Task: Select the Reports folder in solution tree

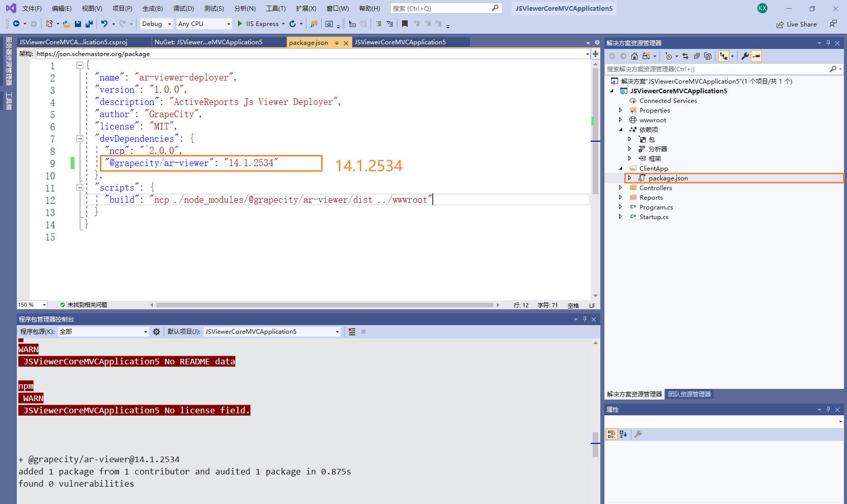Action: coord(651,197)
